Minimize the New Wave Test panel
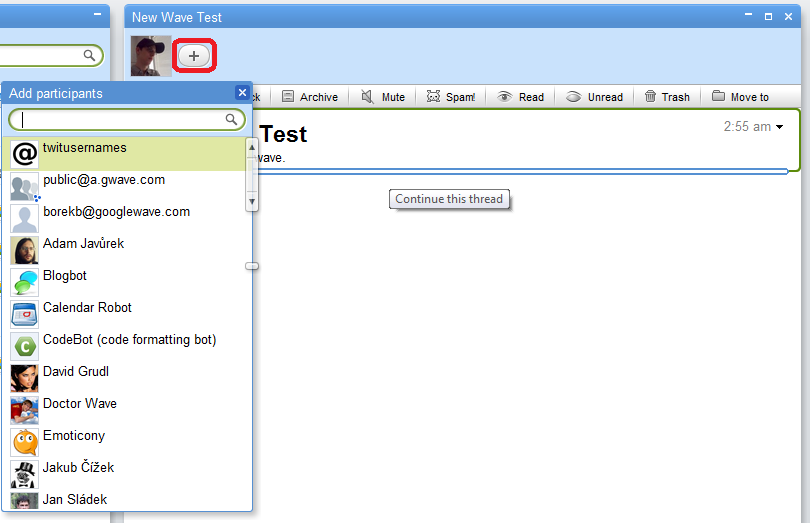The width and height of the screenshot is (810, 523). [x=748, y=14]
